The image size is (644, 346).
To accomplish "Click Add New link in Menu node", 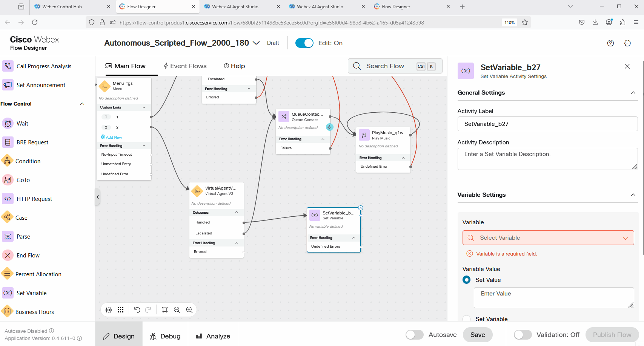I will coord(114,138).
